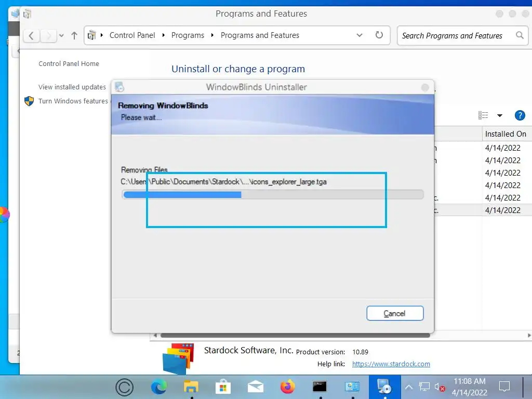
Task: Open Microsoft Store from taskbar
Action: (x=223, y=387)
